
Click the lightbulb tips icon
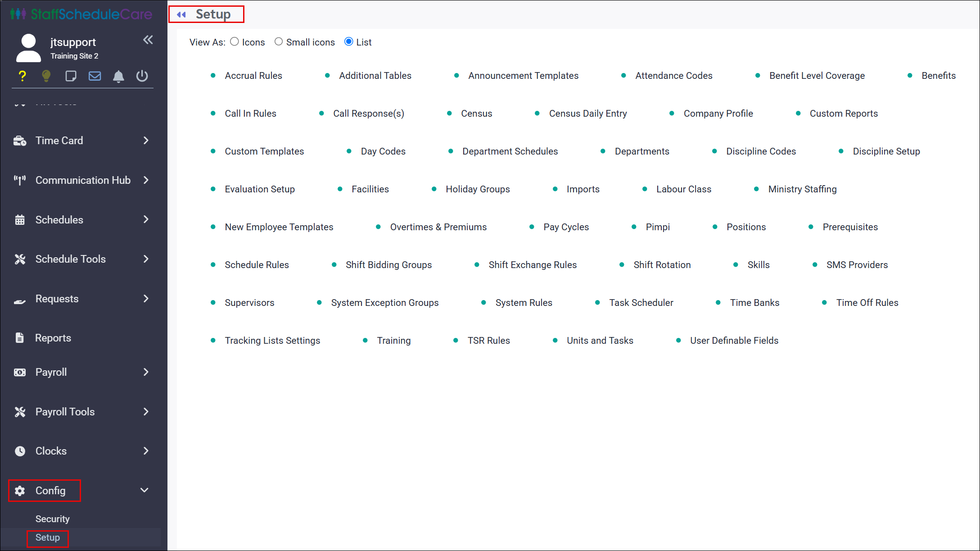tap(46, 76)
